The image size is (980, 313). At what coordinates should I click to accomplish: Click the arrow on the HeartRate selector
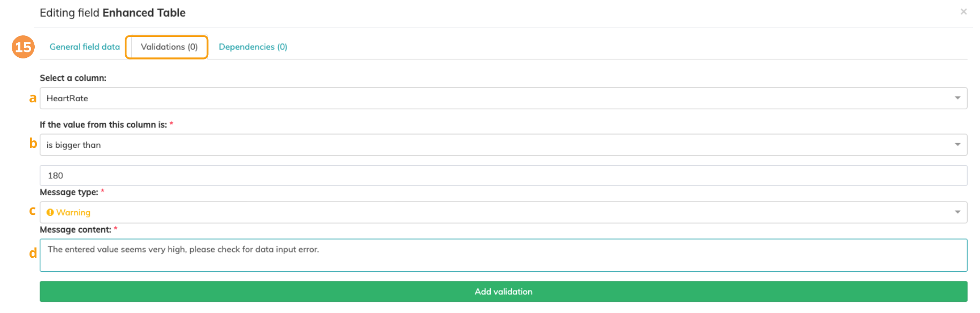[x=957, y=98]
